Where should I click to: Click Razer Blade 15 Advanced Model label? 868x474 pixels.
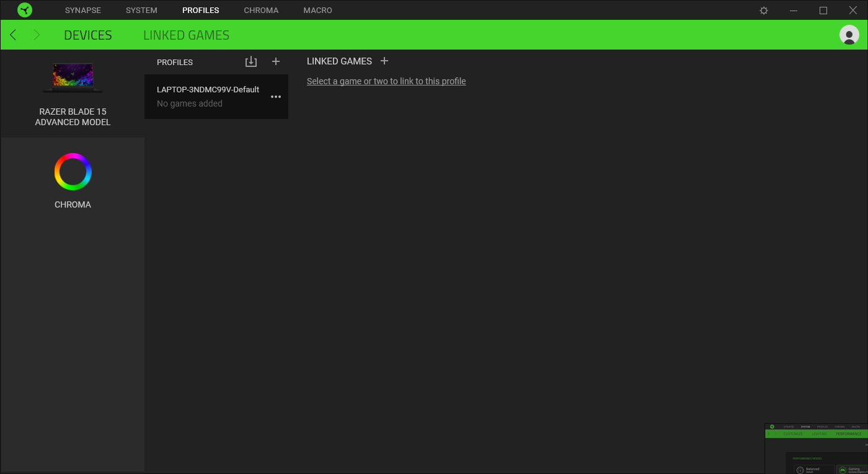point(73,117)
